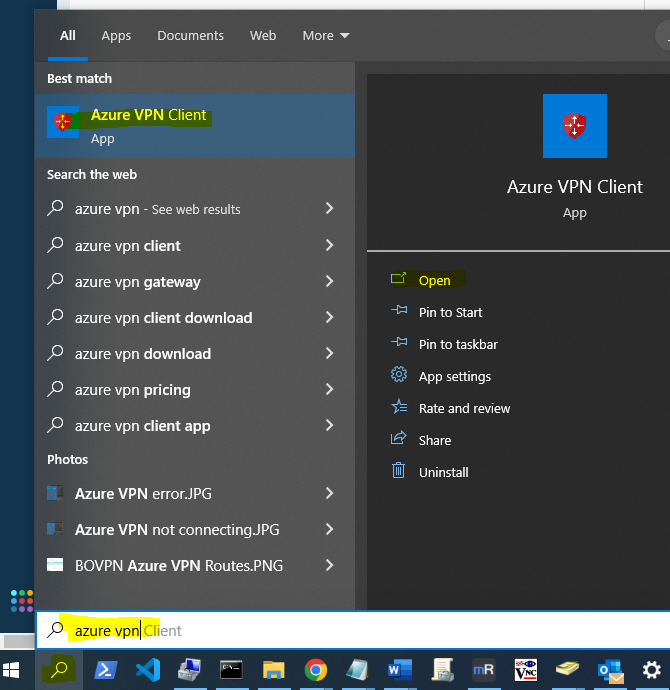This screenshot has height=690, width=670.
Task: Click the App settings gear icon
Action: pos(399,374)
